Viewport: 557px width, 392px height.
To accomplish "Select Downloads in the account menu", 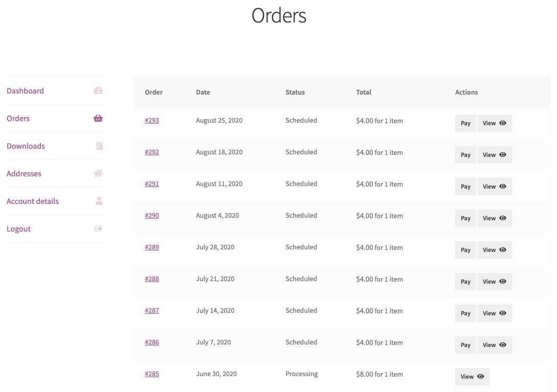I will coord(26,146).
